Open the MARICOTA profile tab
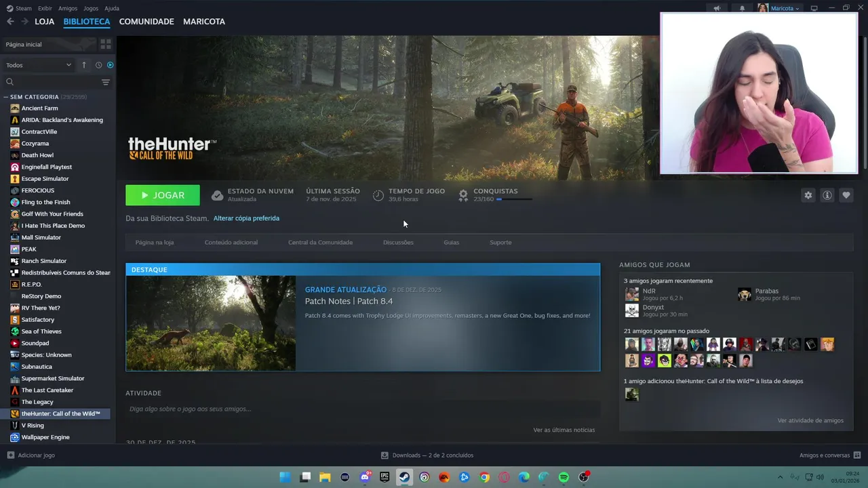Screen dimensions: 868x488 coord(204,22)
